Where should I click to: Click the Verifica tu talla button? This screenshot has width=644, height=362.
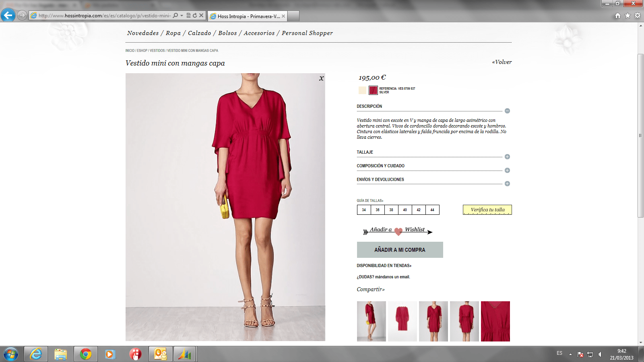tap(487, 210)
